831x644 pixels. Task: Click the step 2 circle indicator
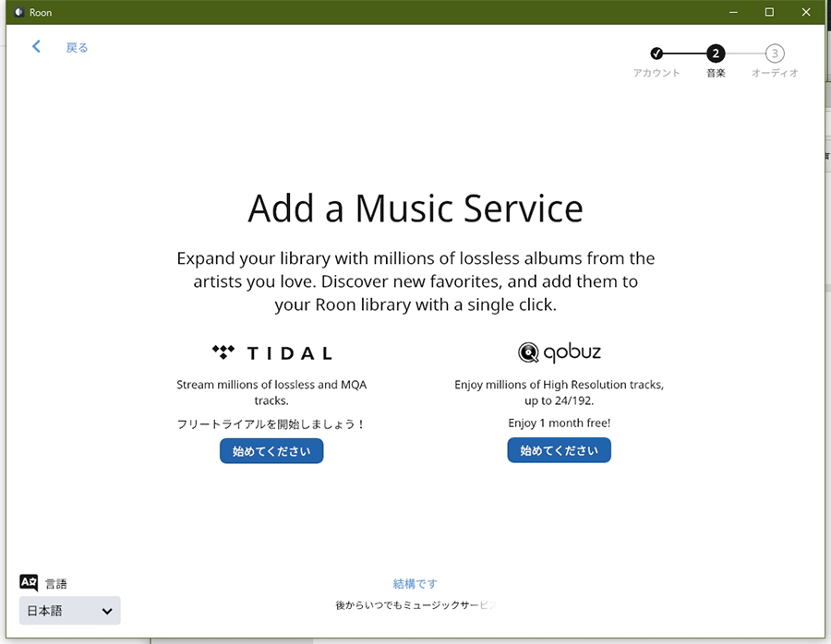(716, 54)
